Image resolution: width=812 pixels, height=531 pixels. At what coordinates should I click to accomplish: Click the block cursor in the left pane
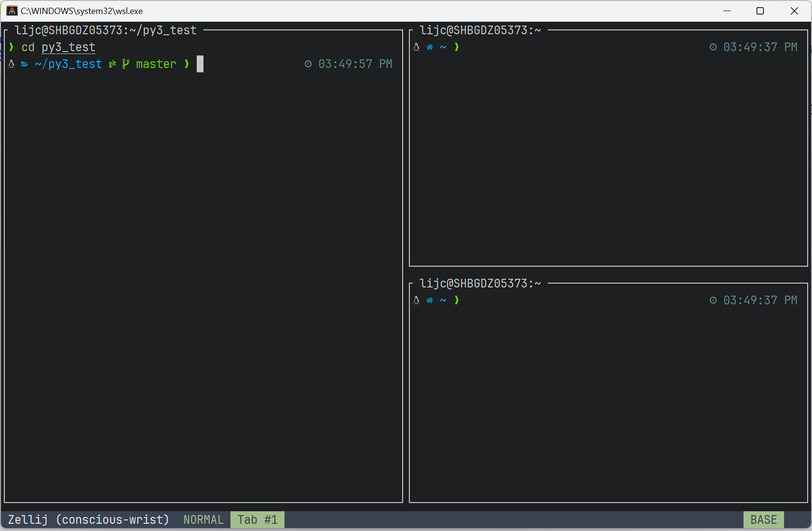point(200,64)
